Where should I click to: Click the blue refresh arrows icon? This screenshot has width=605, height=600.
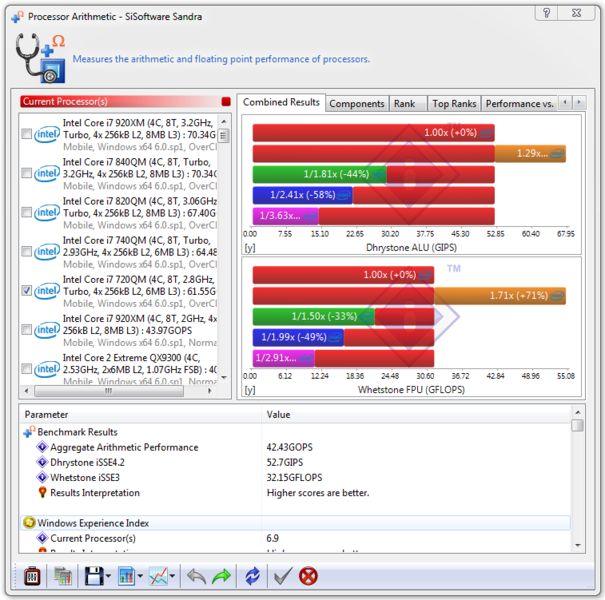tap(252, 576)
